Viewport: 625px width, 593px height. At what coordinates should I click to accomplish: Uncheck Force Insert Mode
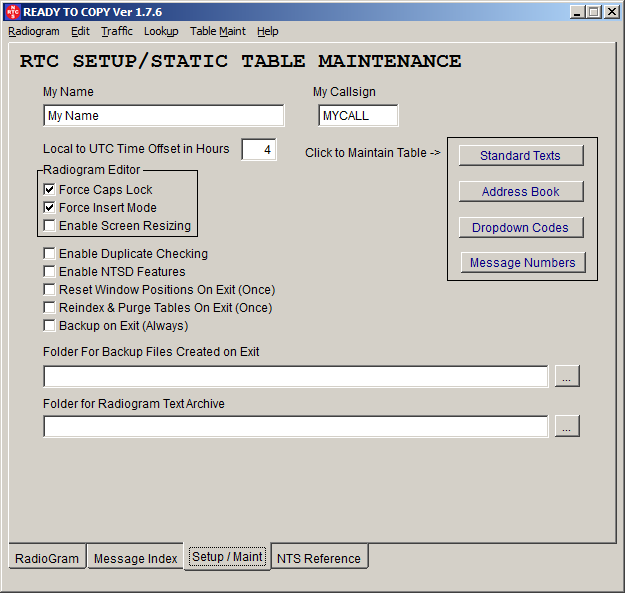click(x=49, y=207)
